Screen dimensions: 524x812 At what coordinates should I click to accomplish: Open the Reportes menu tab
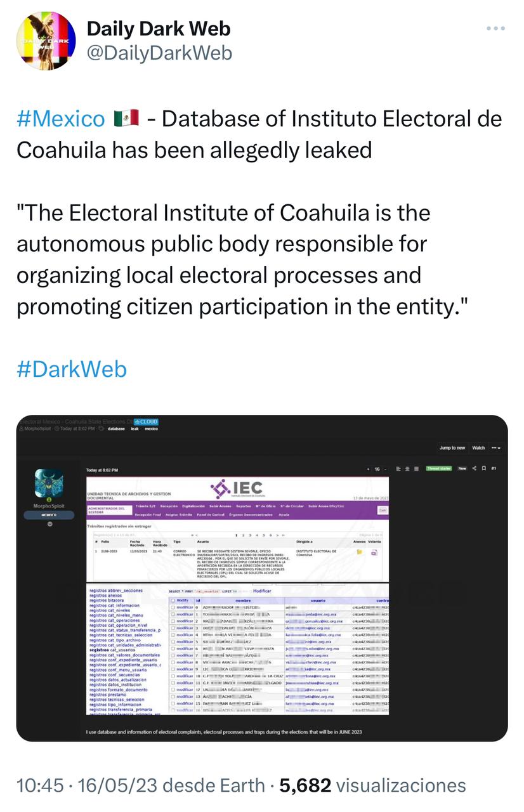click(x=244, y=506)
